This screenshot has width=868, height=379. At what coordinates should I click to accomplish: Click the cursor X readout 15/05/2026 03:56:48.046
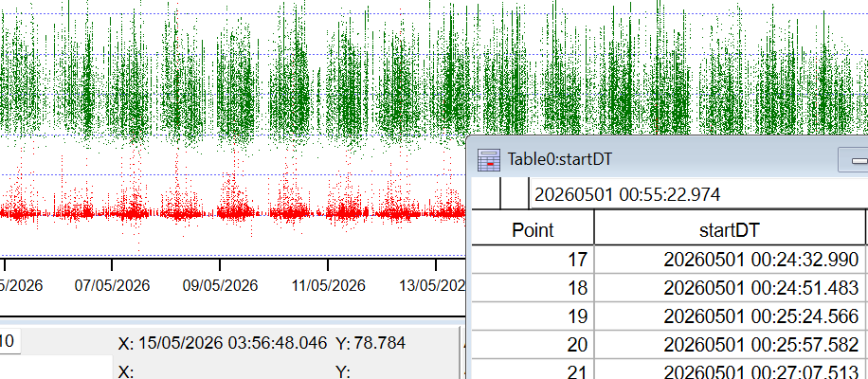click(232, 343)
